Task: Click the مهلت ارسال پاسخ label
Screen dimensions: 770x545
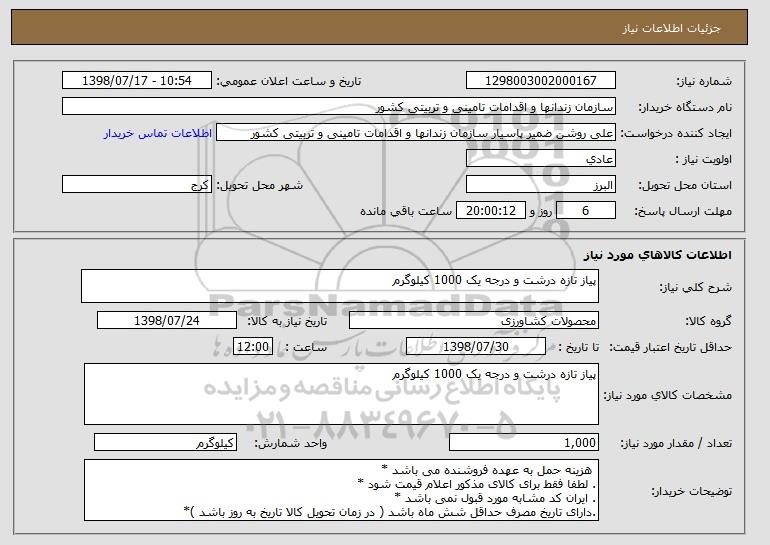Action: coord(684,211)
